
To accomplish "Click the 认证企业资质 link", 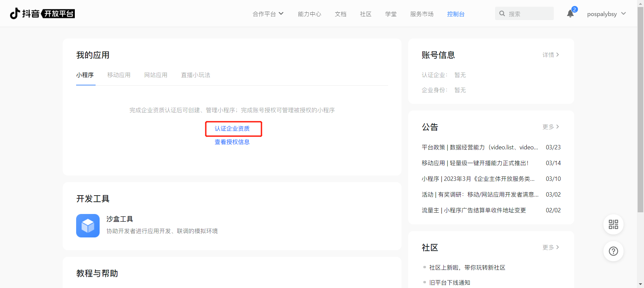I will (232, 129).
